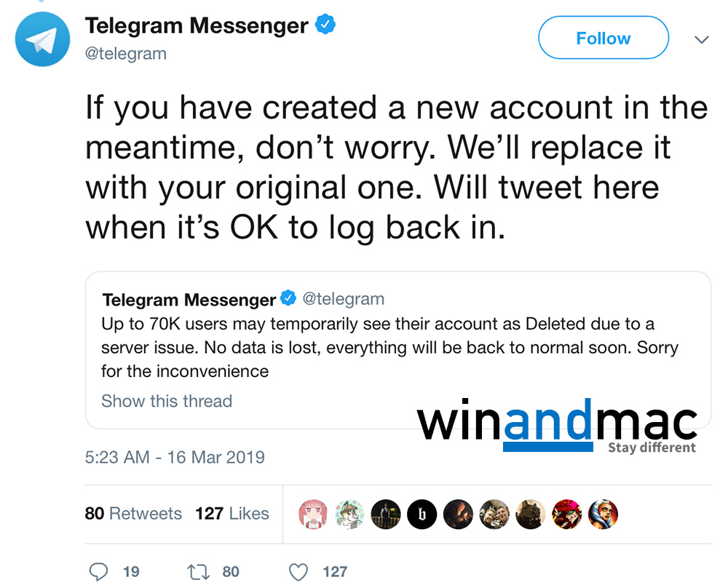Click "Show this thread" link
Viewport: 728px width, 588px height.
(x=167, y=401)
